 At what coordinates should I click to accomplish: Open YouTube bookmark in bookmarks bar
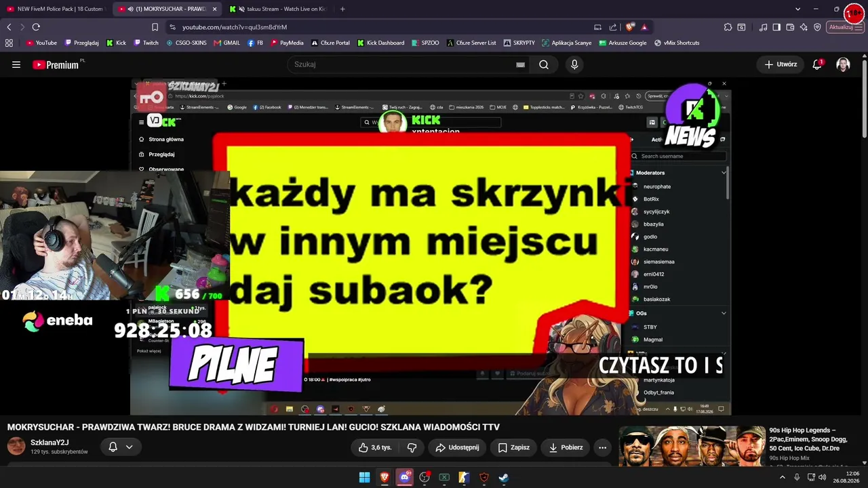[41, 43]
